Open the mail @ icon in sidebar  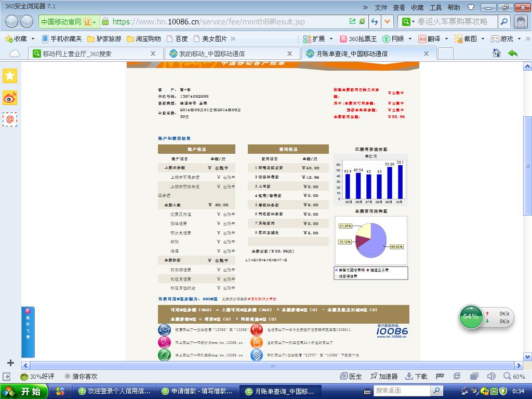point(10,119)
